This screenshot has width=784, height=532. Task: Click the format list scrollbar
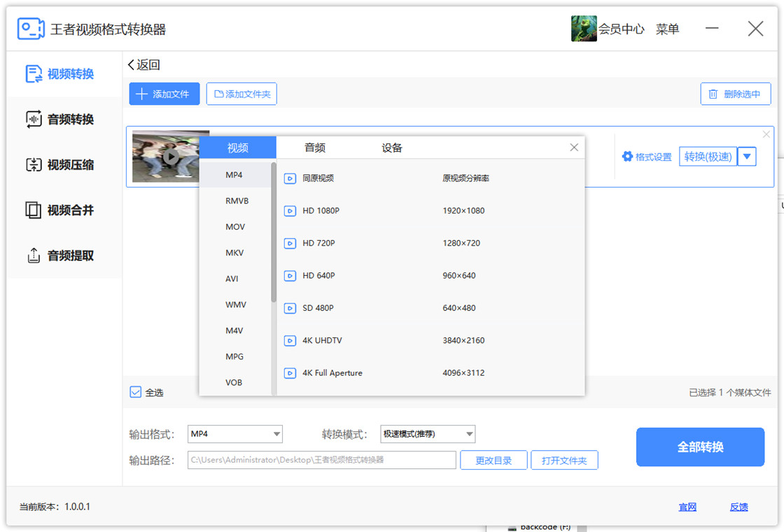coord(274,232)
